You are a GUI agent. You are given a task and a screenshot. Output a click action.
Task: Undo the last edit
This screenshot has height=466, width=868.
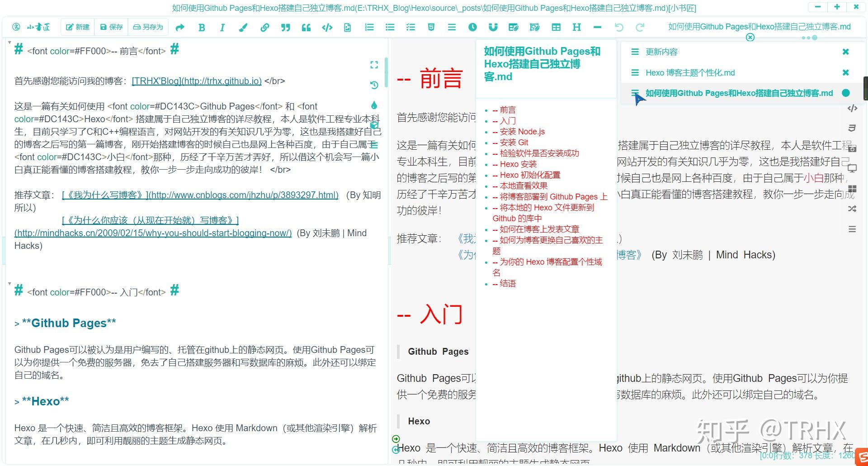pos(619,28)
